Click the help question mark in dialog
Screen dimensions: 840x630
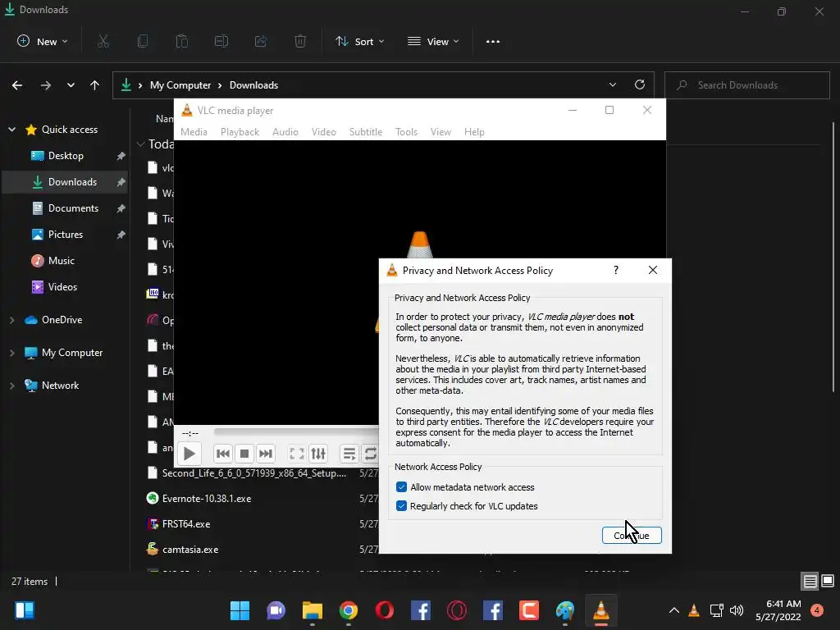[616, 270]
